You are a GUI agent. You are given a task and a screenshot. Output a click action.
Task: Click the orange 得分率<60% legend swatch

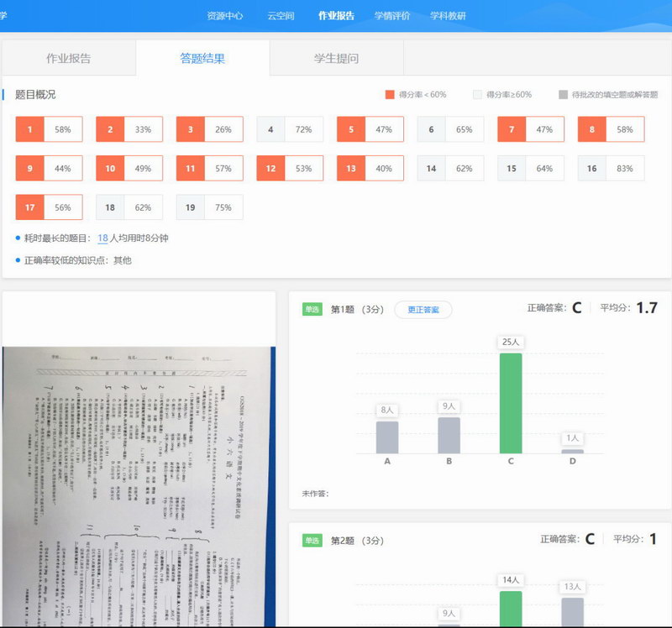click(389, 95)
